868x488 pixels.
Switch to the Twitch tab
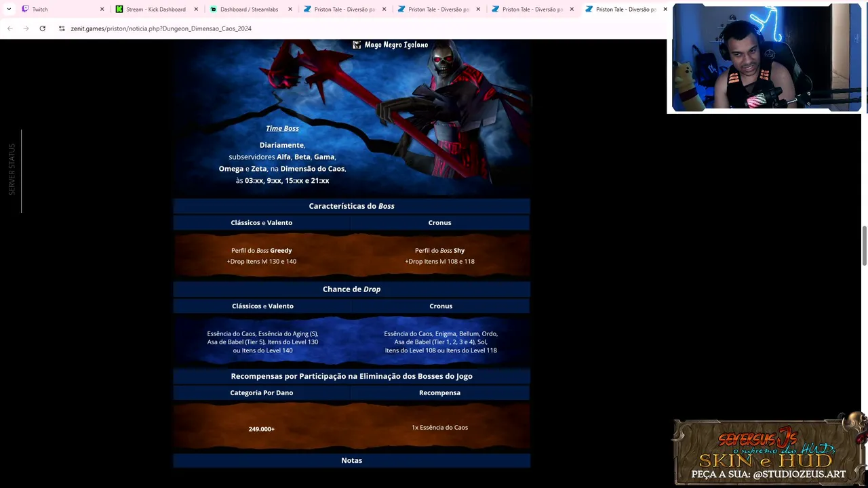pyautogui.click(x=63, y=9)
